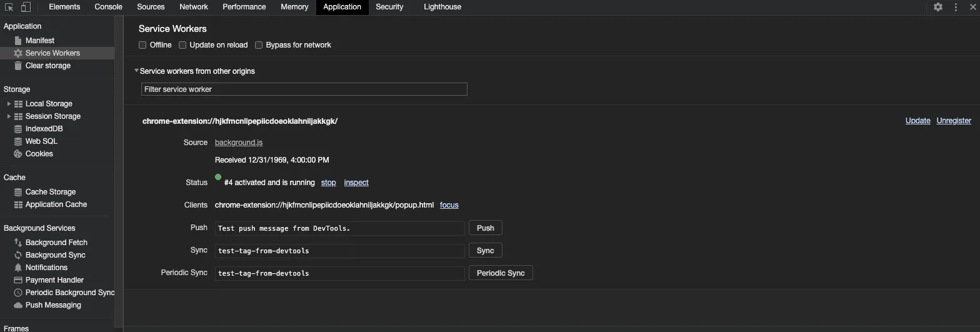Viewport: 980px width, 332px height.
Task: Click the Clear storage trash icon
Action: [x=18, y=66]
